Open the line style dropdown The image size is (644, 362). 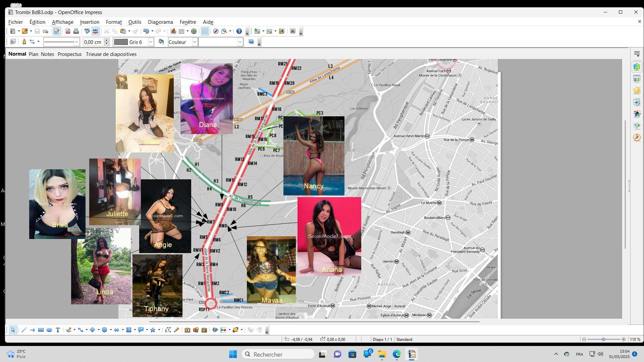coord(76,42)
